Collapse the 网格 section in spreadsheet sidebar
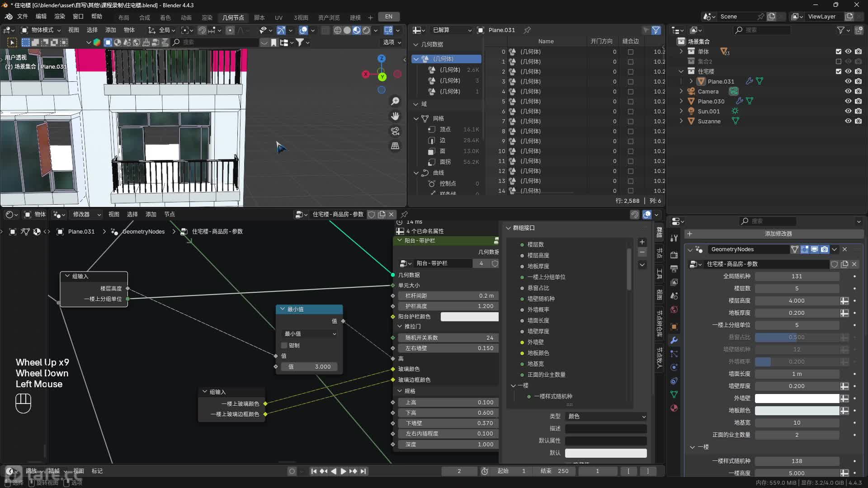The image size is (868, 488). tap(416, 118)
